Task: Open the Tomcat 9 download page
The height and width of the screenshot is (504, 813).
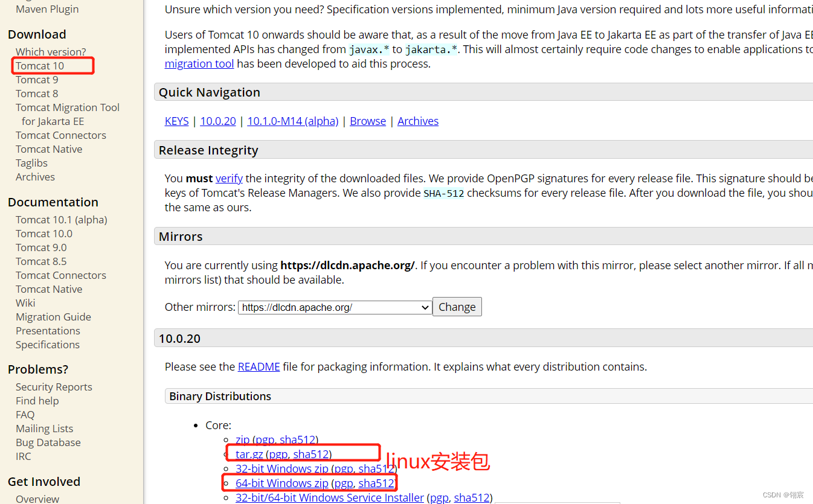Action: 37,80
